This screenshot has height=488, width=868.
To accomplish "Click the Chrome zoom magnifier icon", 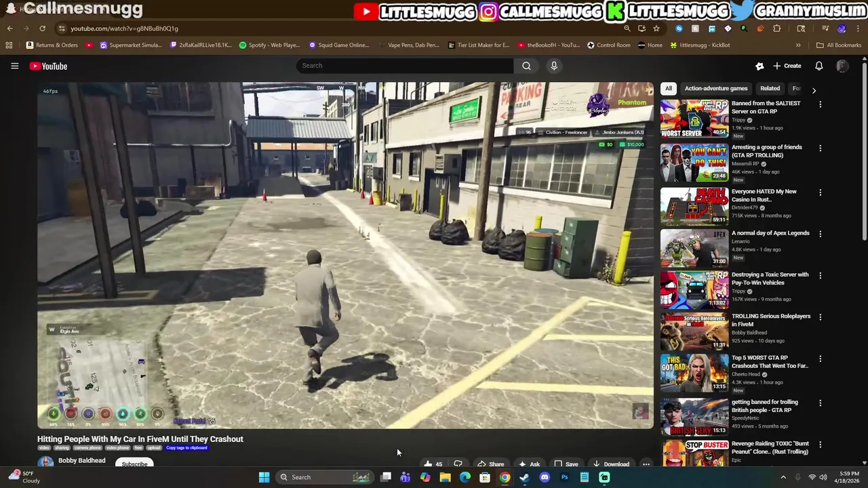I will pos(627,28).
